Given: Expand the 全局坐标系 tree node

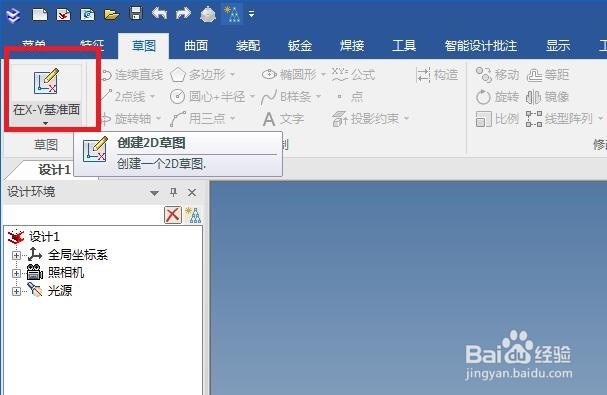Looking at the screenshot, I should [x=16, y=255].
